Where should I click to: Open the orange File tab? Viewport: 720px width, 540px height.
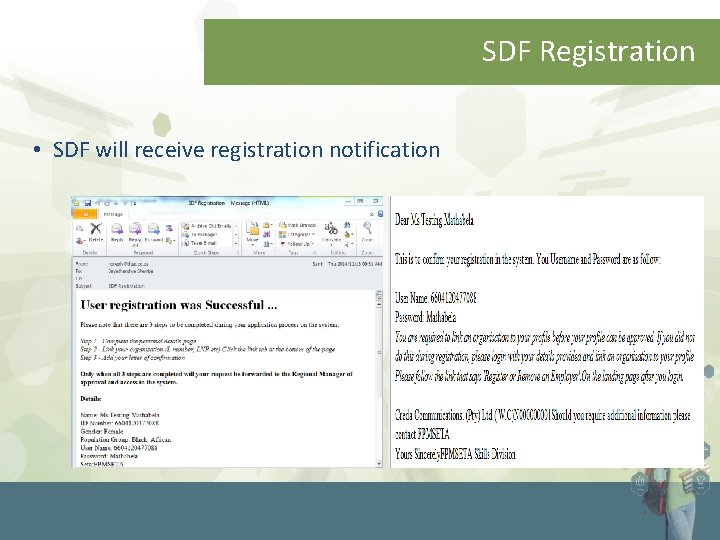[84, 214]
